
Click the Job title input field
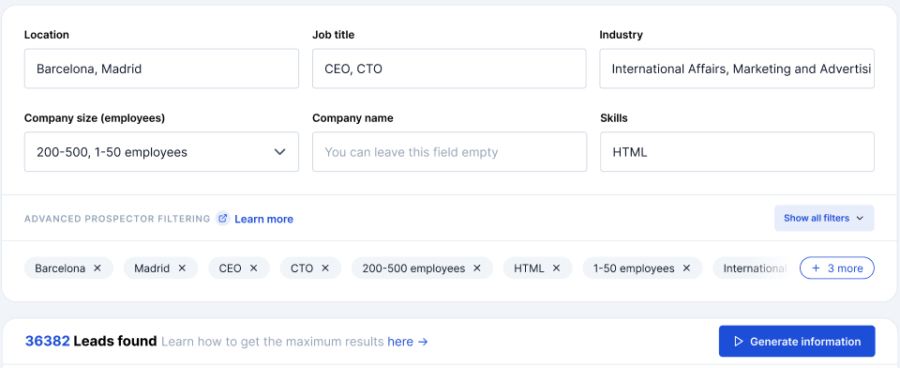(x=449, y=69)
